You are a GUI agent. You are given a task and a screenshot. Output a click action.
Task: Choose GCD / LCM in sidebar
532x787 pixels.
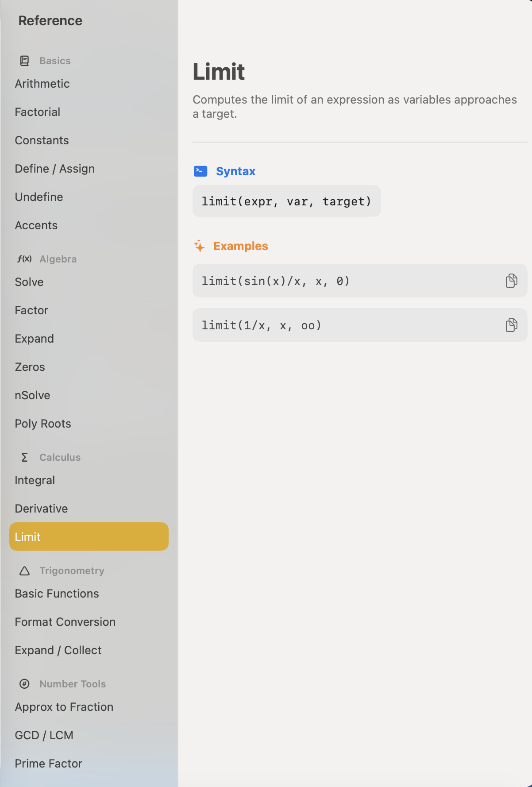[44, 735]
